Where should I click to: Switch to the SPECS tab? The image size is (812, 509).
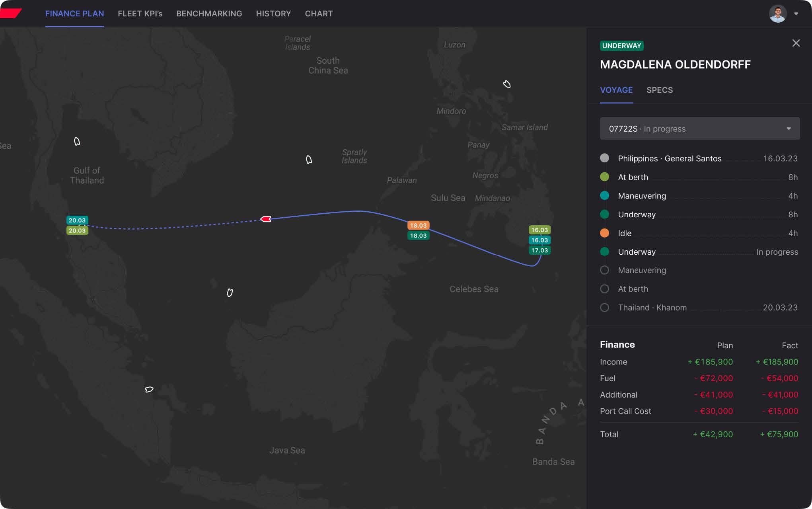[659, 90]
